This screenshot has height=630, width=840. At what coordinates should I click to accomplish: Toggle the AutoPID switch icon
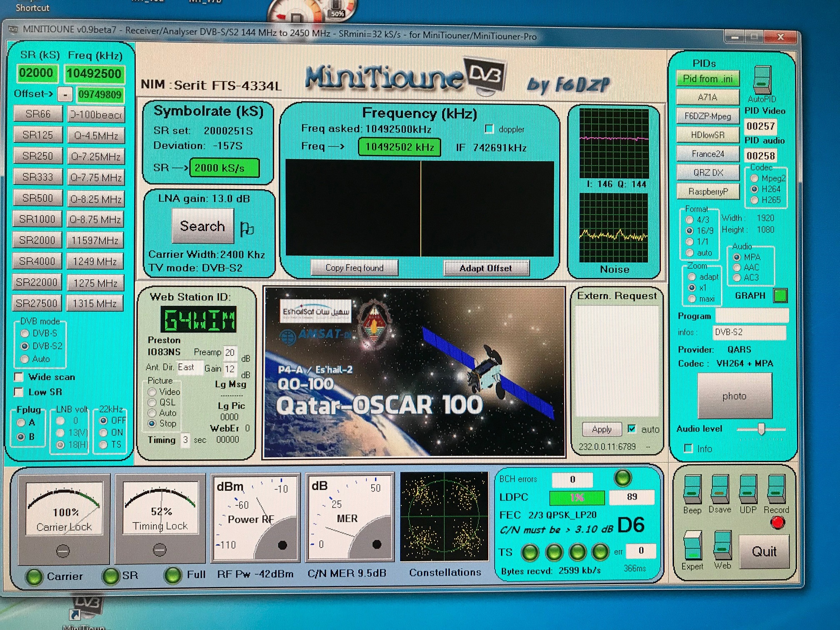pos(762,79)
